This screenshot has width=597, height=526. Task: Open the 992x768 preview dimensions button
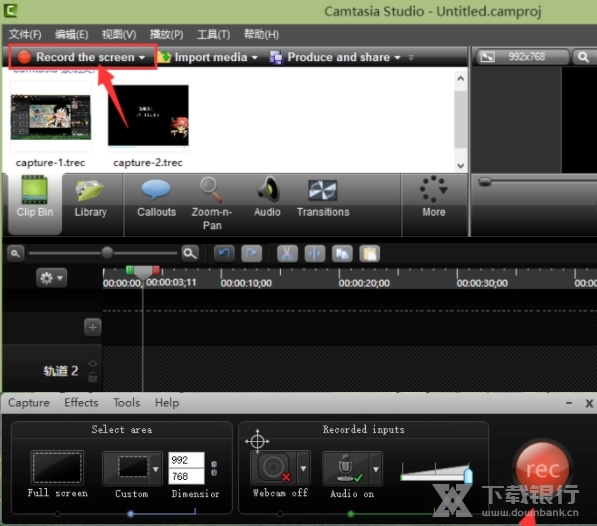click(523, 57)
